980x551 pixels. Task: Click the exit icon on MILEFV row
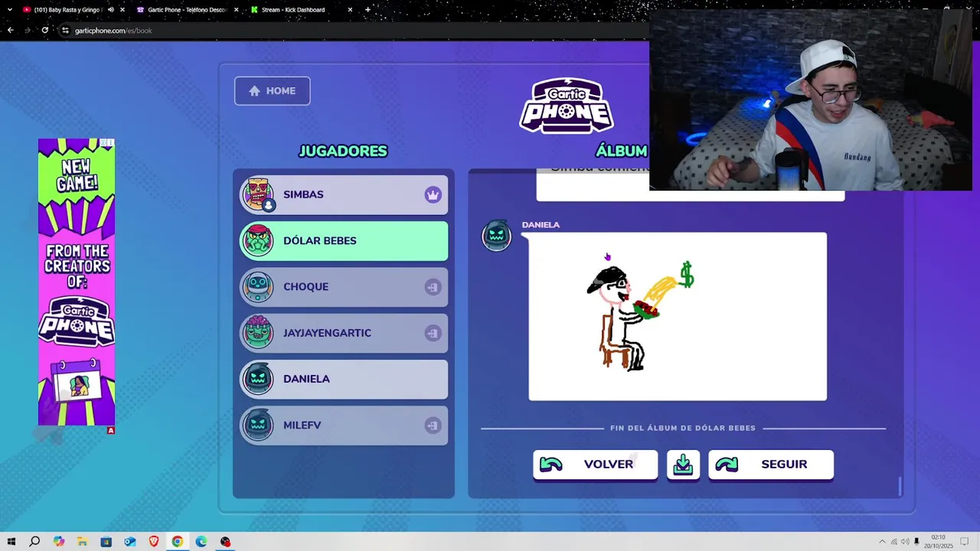(433, 425)
